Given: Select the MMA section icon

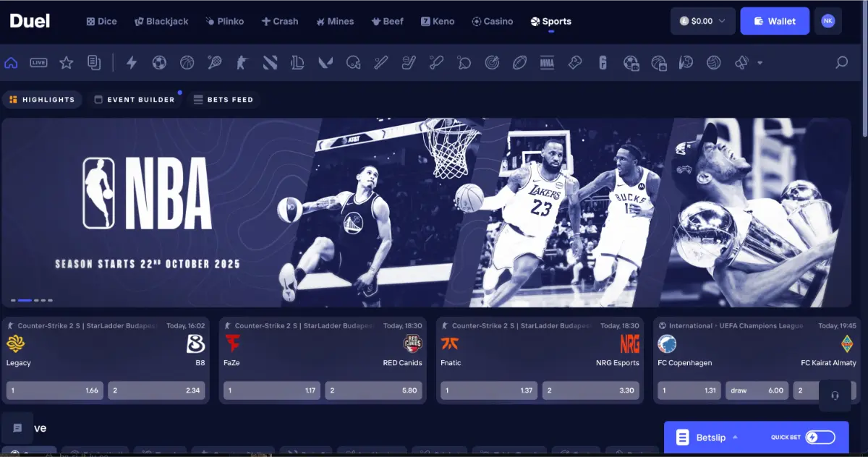Looking at the screenshot, I should pos(548,63).
